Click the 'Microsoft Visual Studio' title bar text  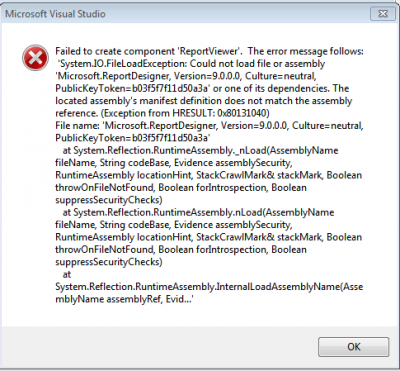(x=55, y=14)
